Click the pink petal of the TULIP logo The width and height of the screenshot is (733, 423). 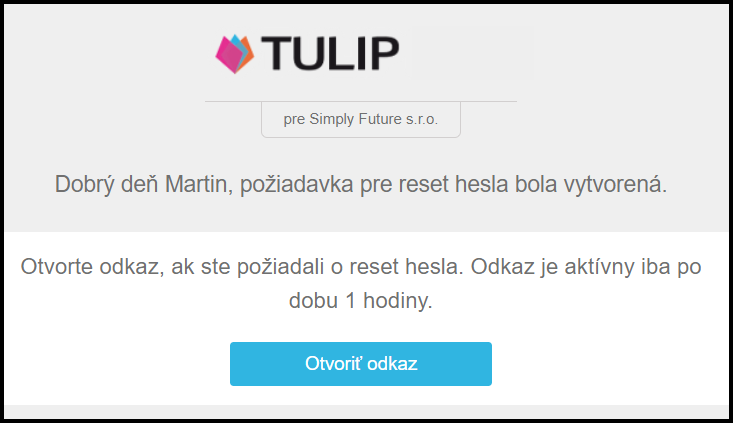[x=228, y=56]
